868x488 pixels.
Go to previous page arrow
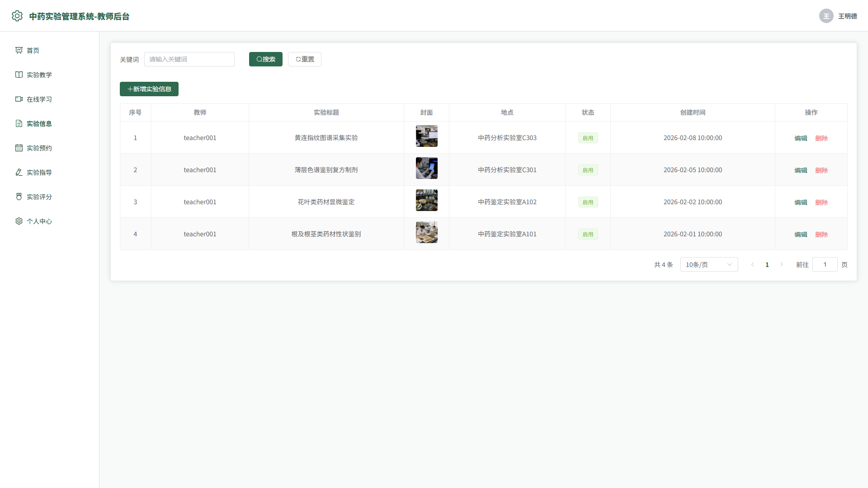(x=752, y=264)
